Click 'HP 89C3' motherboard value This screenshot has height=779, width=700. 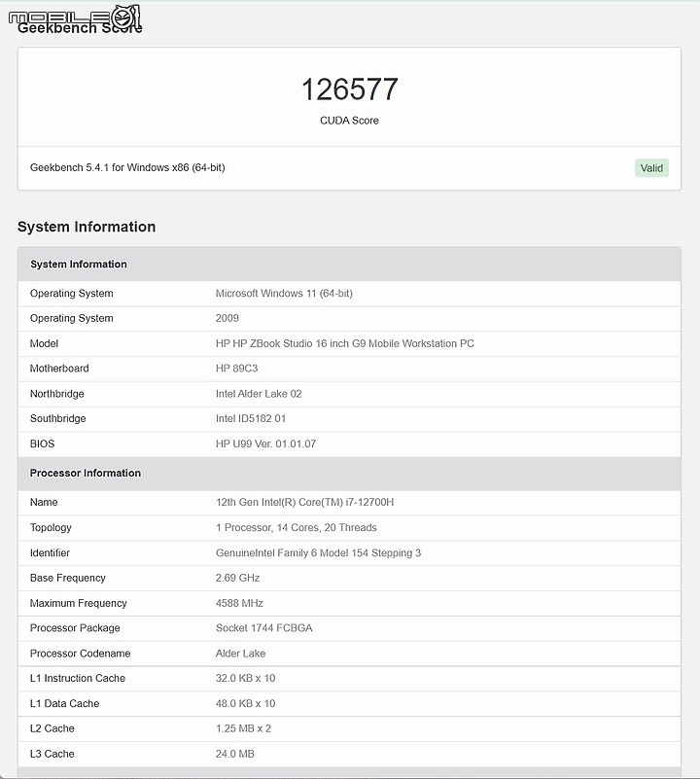pyautogui.click(x=236, y=369)
